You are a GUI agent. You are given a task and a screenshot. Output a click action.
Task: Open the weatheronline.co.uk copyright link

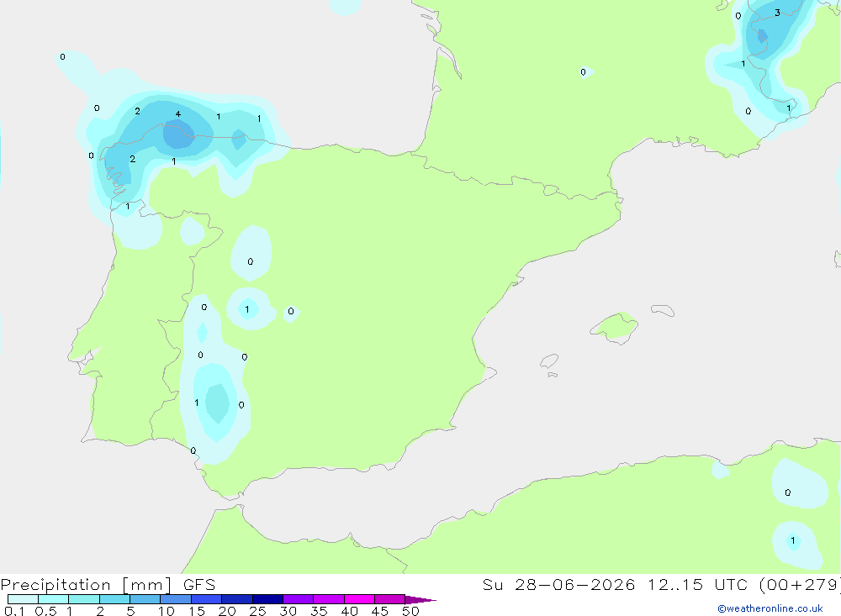[x=770, y=608]
